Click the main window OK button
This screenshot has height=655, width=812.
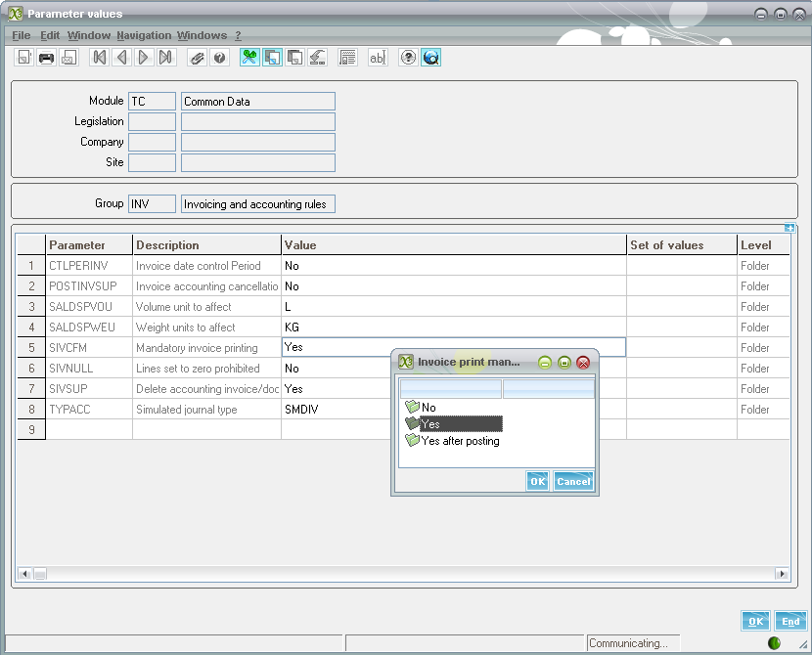[x=755, y=622]
